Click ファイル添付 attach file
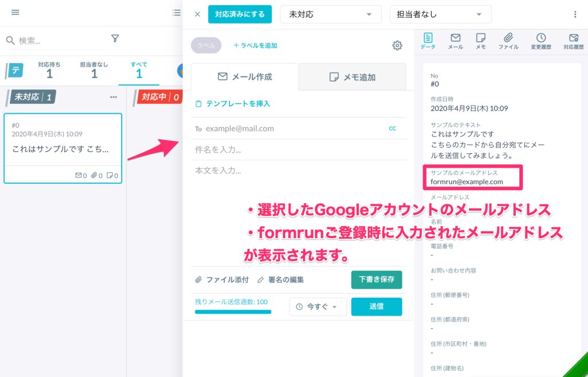 pyautogui.click(x=222, y=279)
